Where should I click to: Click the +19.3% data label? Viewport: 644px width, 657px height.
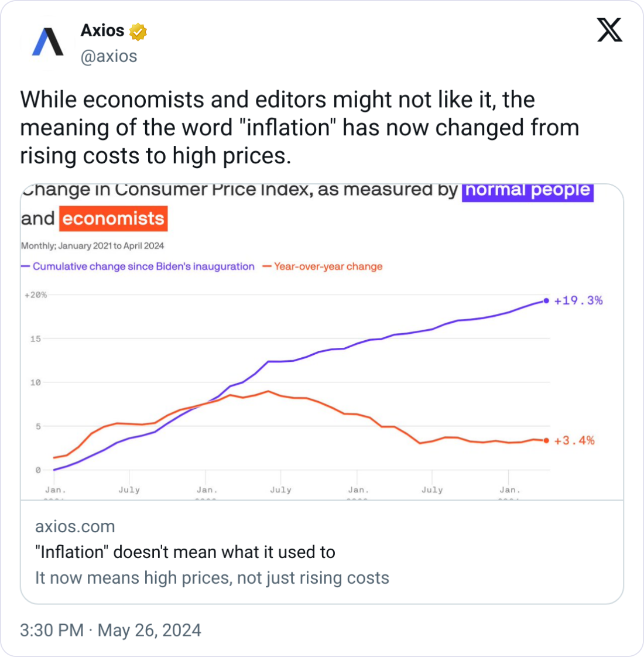point(578,300)
